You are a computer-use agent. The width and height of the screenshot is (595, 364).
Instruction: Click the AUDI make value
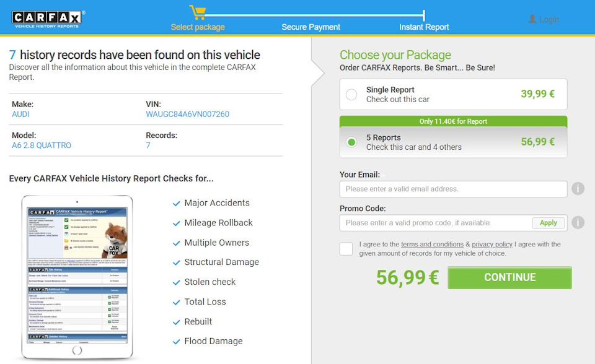(20, 114)
